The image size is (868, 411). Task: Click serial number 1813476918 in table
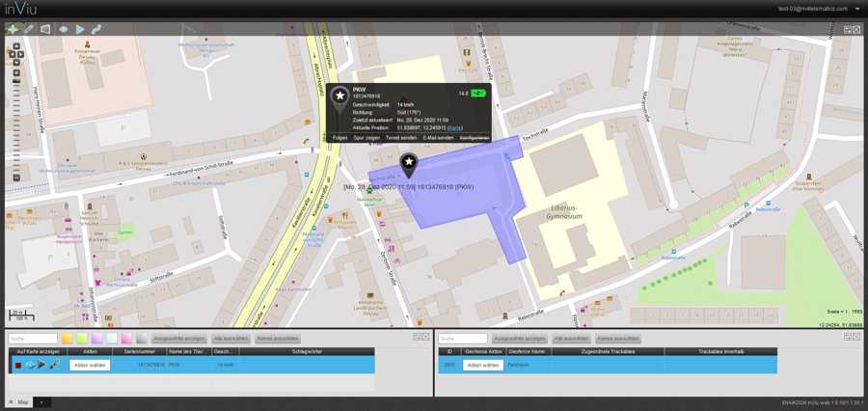pyautogui.click(x=151, y=365)
